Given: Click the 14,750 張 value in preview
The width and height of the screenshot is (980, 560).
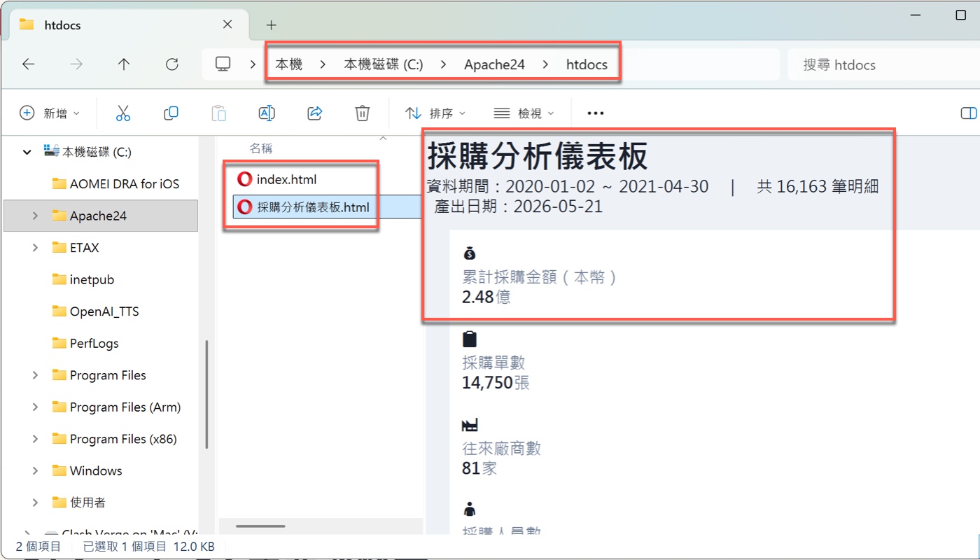Looking at the screenshot, I should pos(496,382).
